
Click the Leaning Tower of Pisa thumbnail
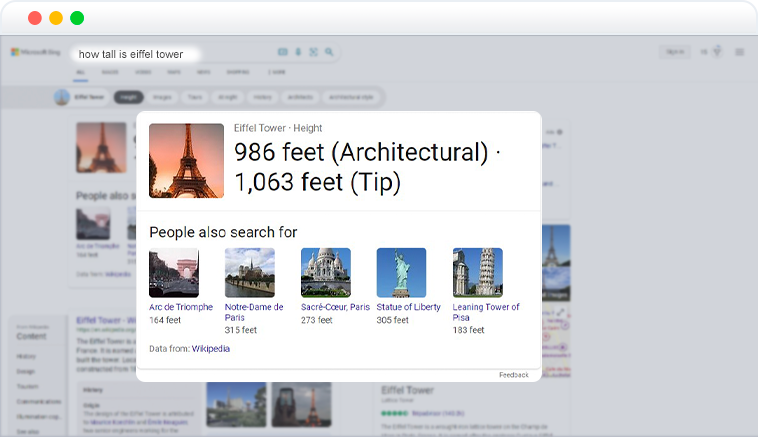[x=478, y=273]
